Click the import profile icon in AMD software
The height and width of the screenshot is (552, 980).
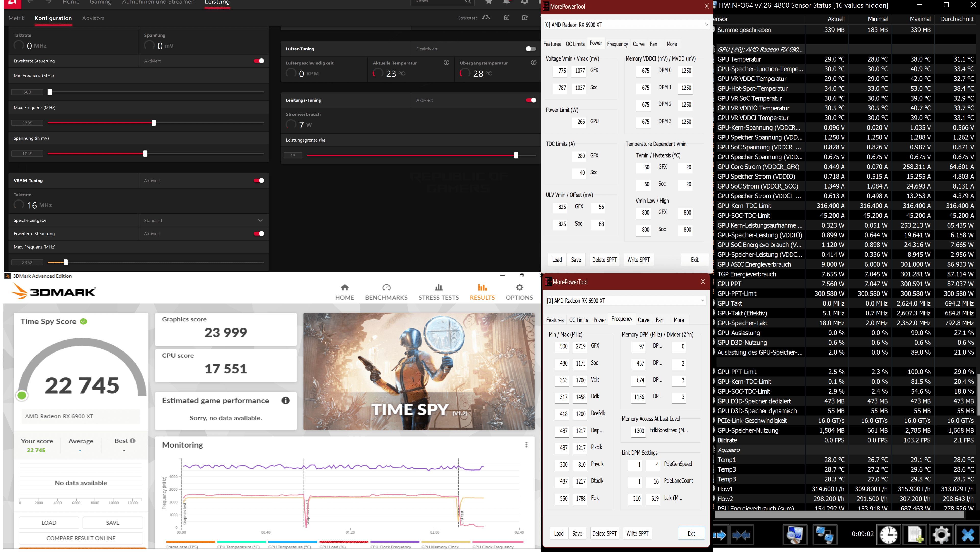[507, 18]
